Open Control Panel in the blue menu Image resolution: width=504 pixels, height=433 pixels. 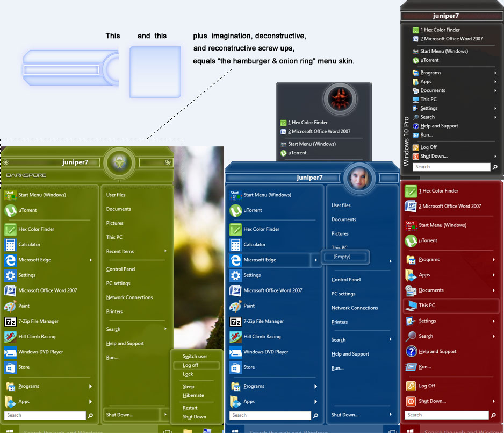tap(346, 280)
